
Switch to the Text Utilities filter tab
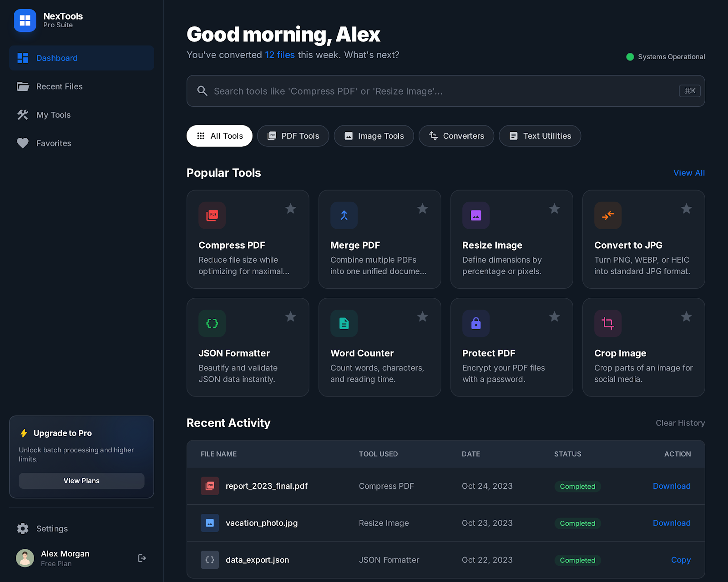tap(540, 136)
